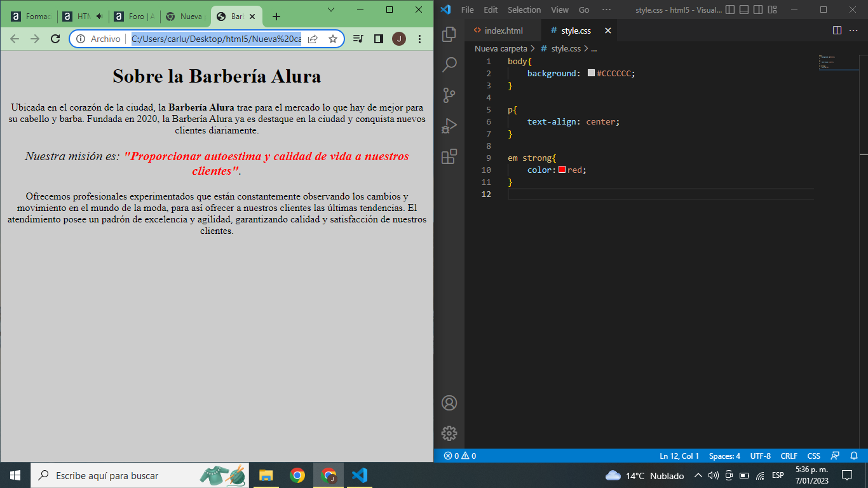Viewport: 868px width, 488px height.
Task: Open color picker for #CCCCCC swatch
Action: coord(592,73)
